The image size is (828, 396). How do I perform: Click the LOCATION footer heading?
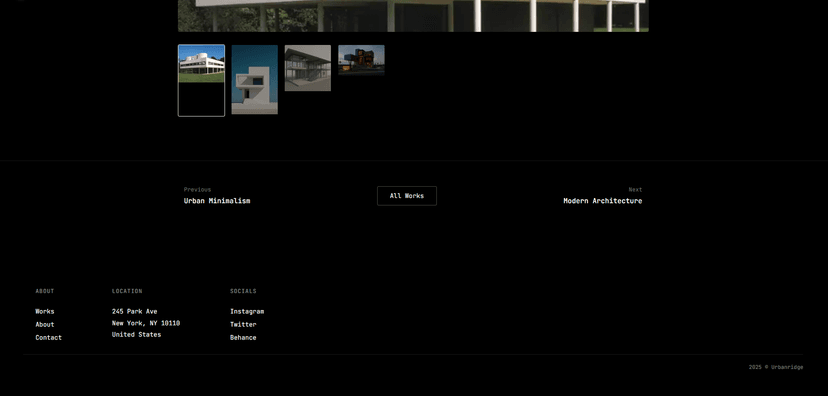pyautogui.click(x=127, y=291)
